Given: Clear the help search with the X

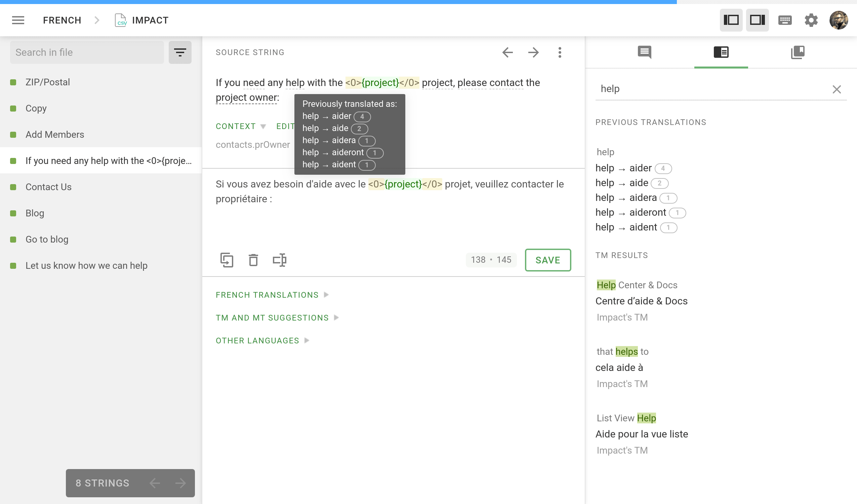Looking at the screenshot, I should coord(837,89).
